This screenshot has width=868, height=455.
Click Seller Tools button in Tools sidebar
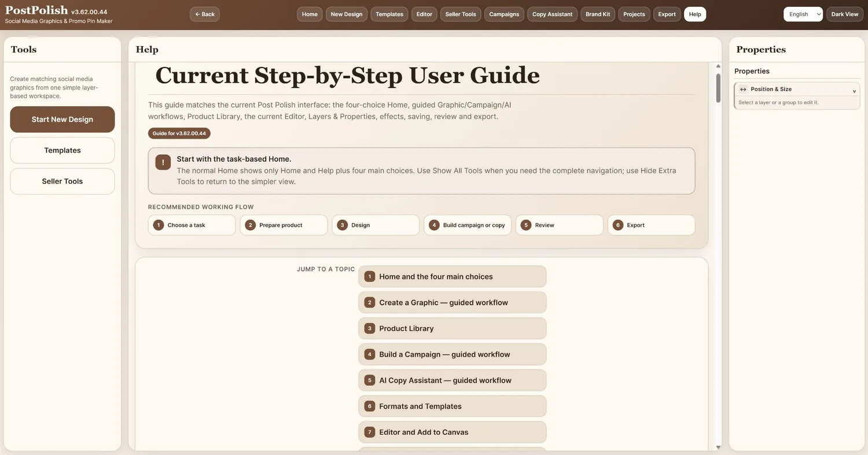point(62,181)
